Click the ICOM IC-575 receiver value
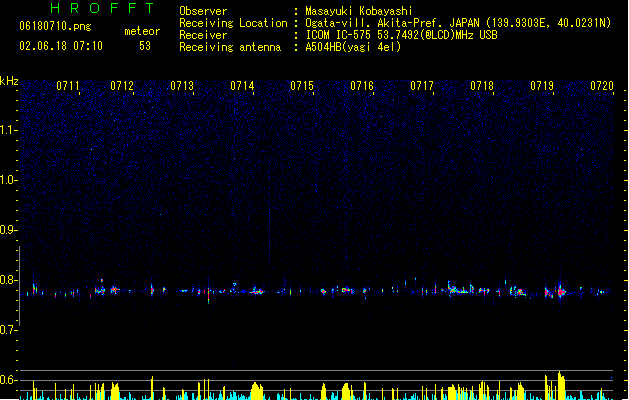Screen dimensions: 629x400 tap(401, 35)
